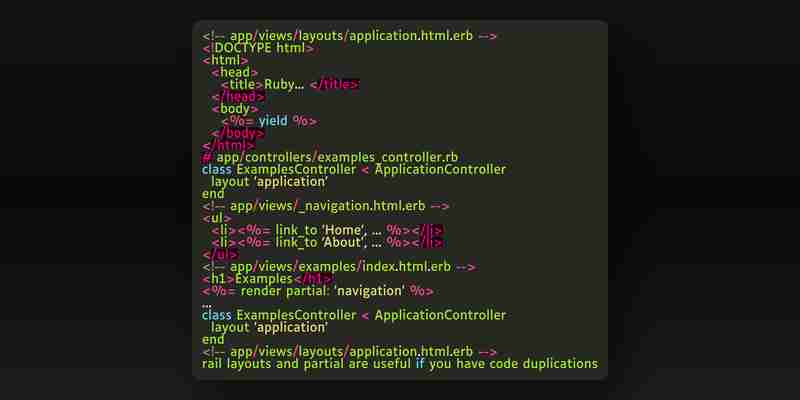Select the closing '</ul>' tag

coord(220,255)
